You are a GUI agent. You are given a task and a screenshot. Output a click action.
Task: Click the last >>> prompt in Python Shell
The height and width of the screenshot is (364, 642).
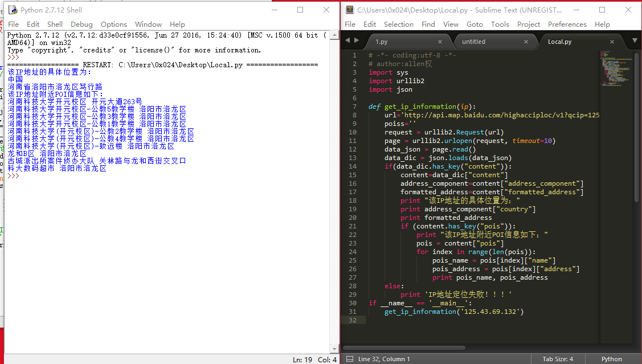(x=13, y=175)
